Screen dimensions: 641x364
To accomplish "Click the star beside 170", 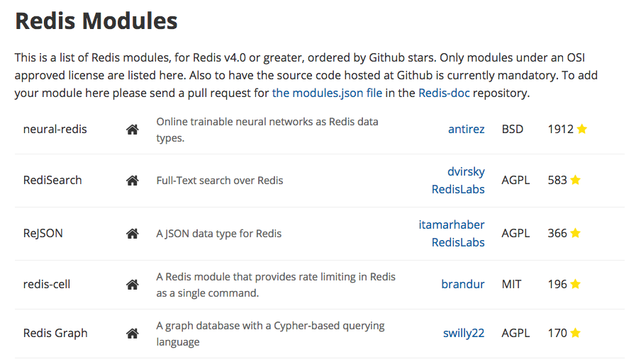I will pyautogui.click(x=575, y=333).
